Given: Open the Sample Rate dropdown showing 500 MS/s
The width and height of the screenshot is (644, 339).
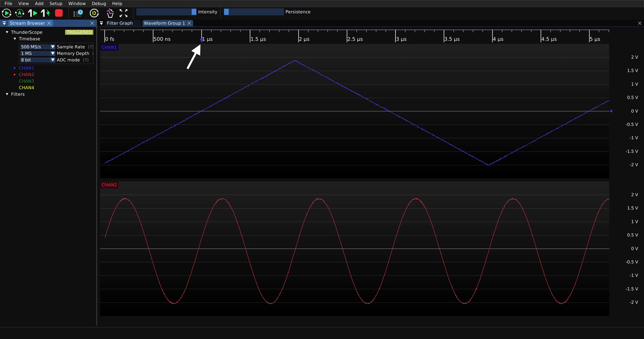Looking at the screenshot, I should [37, 47].
